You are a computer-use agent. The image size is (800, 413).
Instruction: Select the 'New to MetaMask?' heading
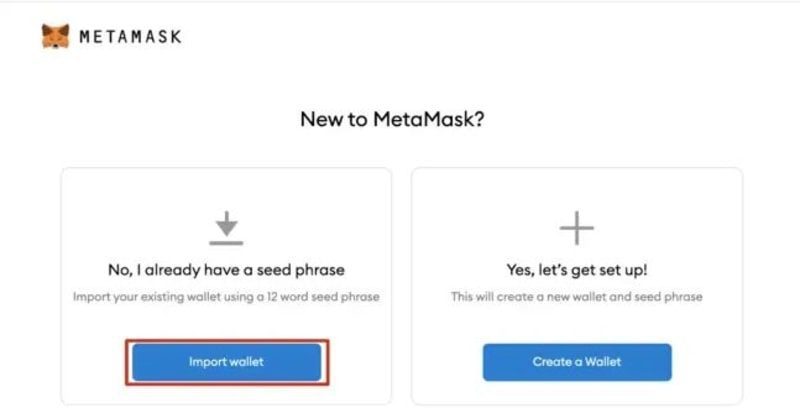tap(392, 120)
